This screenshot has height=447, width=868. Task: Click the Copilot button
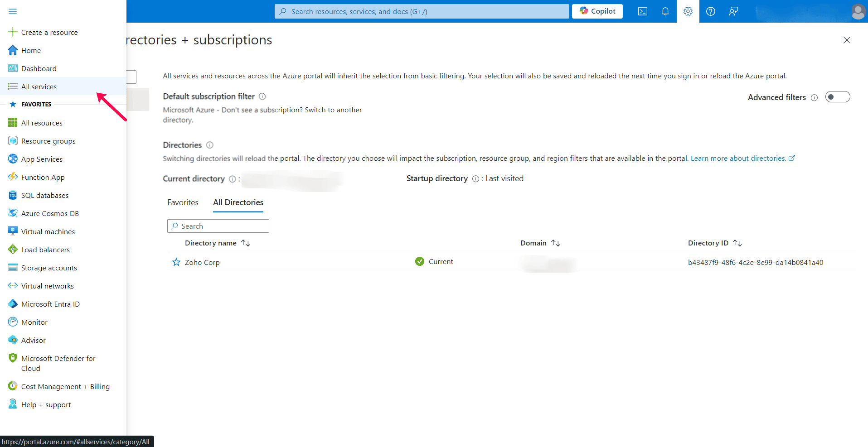click(x=597, y=11)
